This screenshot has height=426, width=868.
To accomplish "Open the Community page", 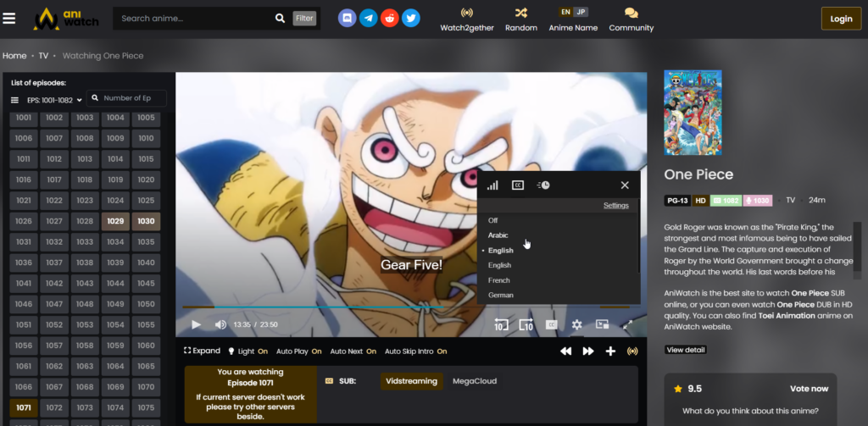I will [x=631, y=19].
